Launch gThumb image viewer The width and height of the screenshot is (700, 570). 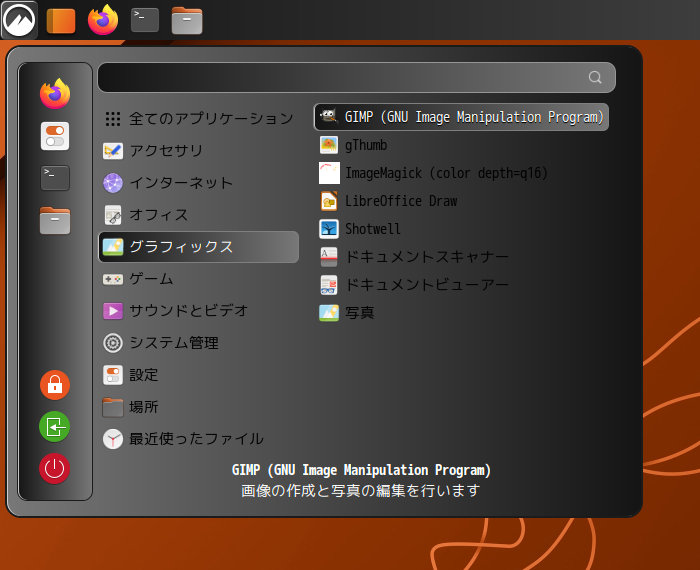click(x=461, y=145)
